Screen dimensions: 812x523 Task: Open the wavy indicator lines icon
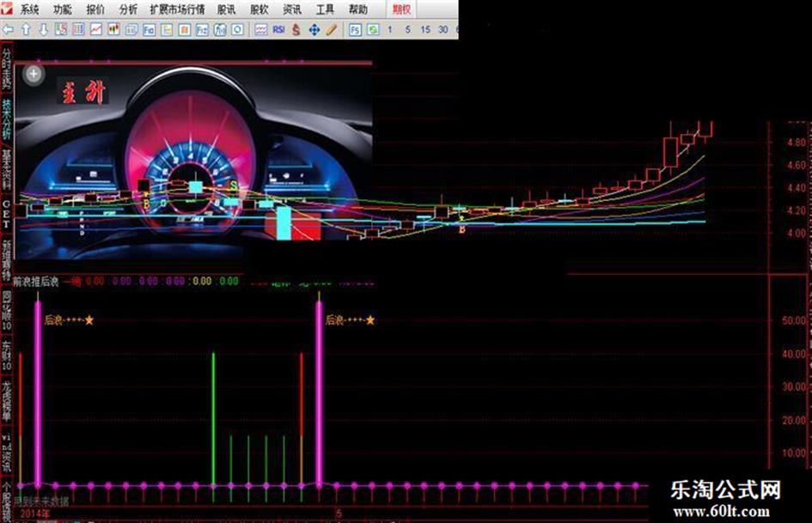coord(261,29)
